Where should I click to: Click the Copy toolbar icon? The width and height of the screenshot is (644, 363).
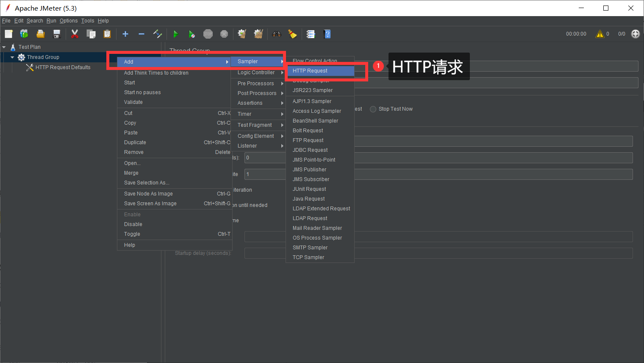91,34
